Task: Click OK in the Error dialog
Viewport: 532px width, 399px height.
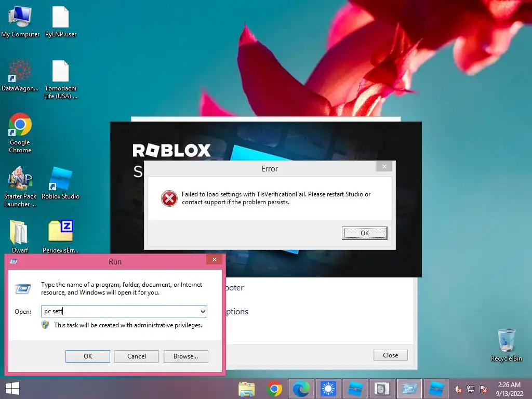Action: click(364, 233)
